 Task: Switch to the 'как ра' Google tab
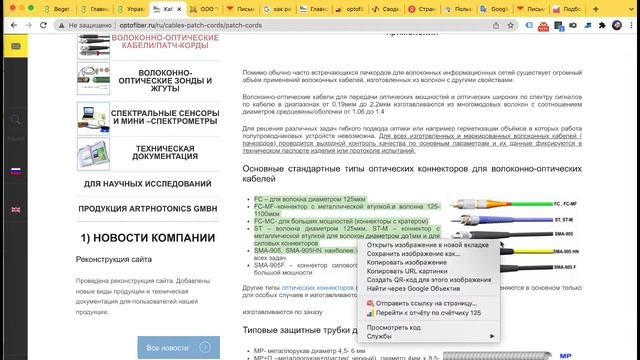[278, 9]
